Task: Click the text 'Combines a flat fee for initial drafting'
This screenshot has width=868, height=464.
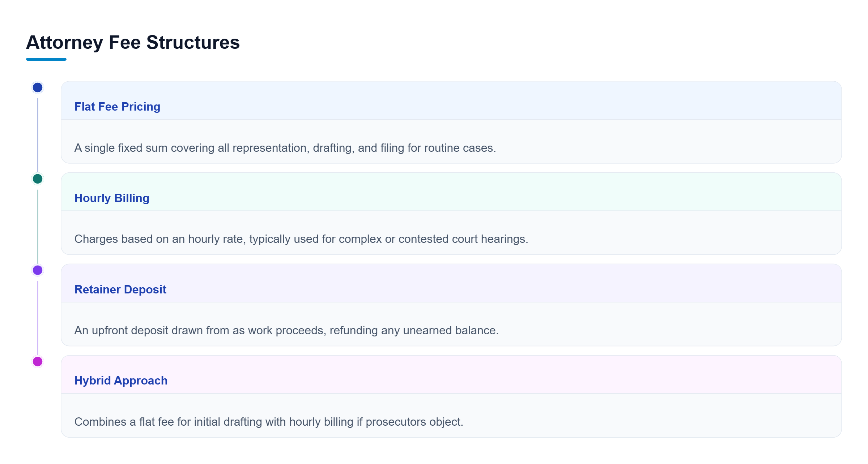Action: click(x=168, y=422)
